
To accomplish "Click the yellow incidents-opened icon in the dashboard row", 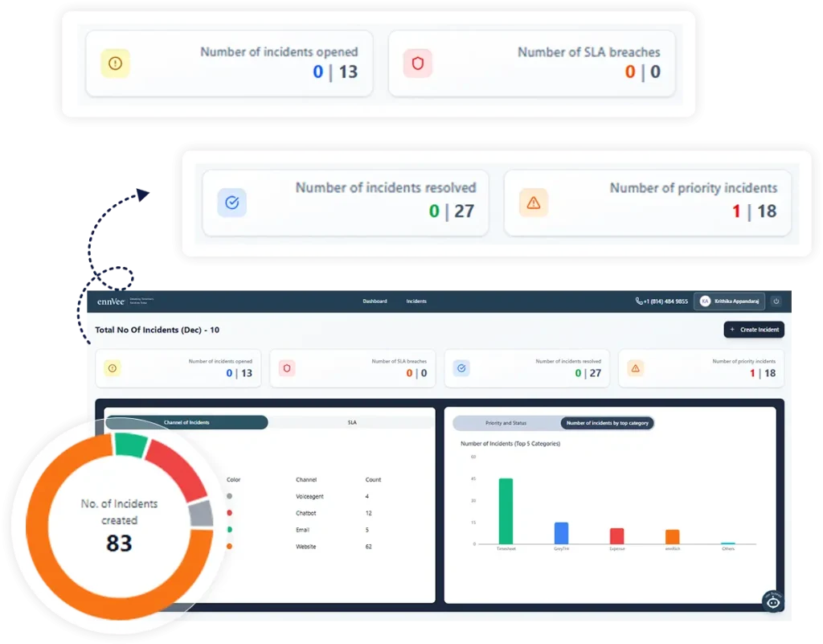I will point(113,368).
